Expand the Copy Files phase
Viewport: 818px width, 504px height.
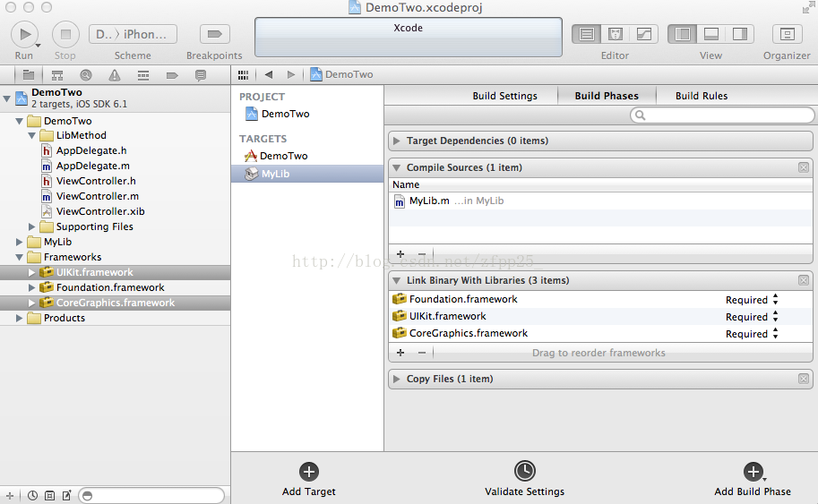(x=397, y=379)
